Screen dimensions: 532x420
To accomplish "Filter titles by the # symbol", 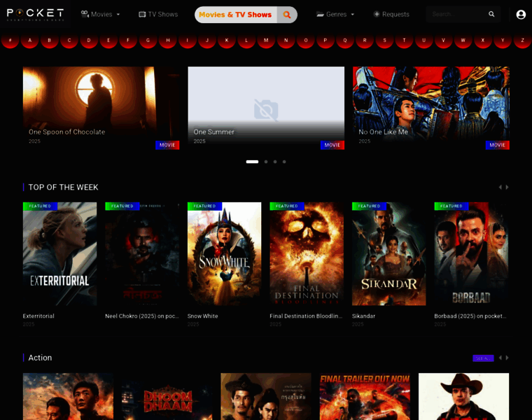I will click(10, 40).
